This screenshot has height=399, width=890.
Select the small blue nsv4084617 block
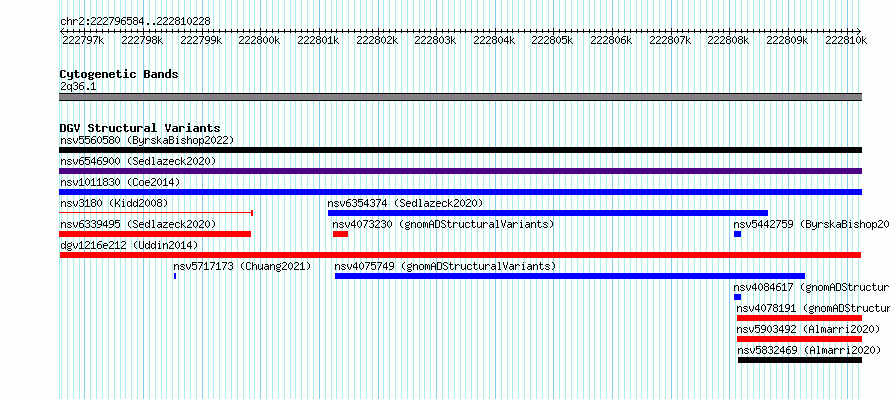pyautogui.click(x=737, y=297)
